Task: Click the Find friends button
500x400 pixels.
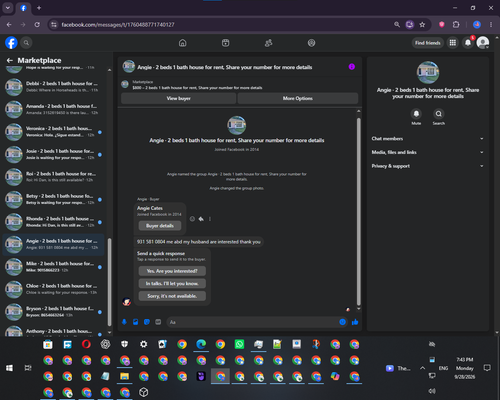Action: (428, 43)
